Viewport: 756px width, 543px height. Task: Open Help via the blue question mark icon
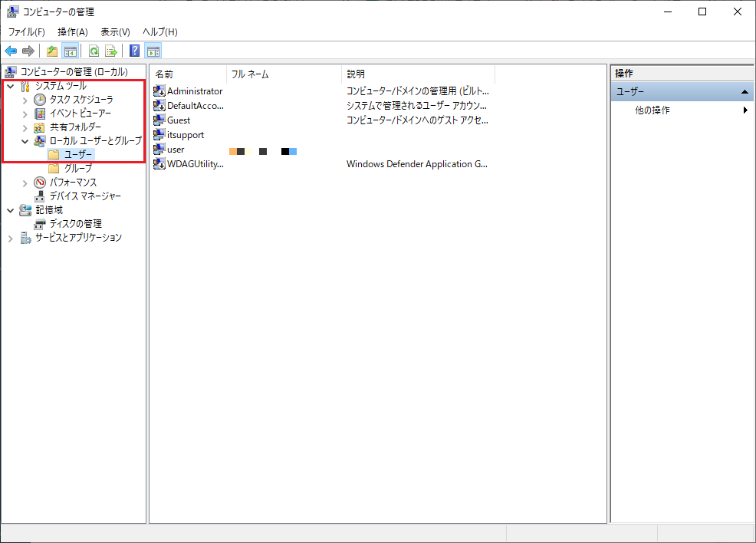coord(134,51)
